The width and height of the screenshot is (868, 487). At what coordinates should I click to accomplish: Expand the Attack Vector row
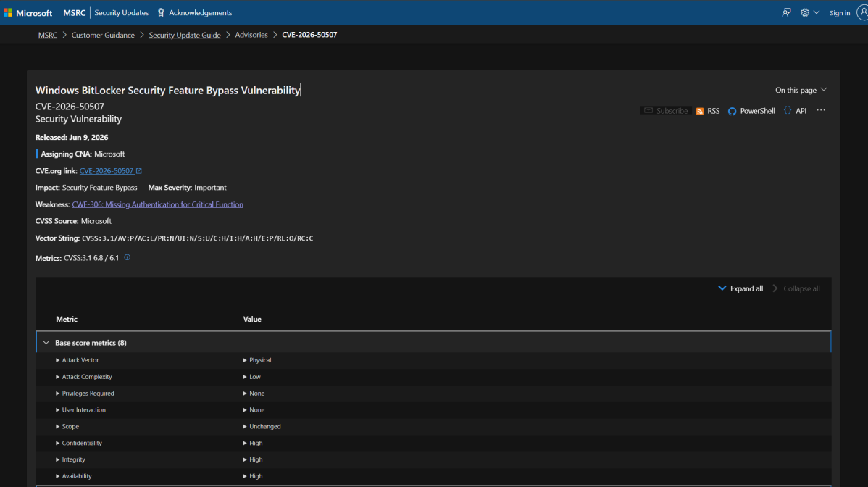[x=57, y=360]
